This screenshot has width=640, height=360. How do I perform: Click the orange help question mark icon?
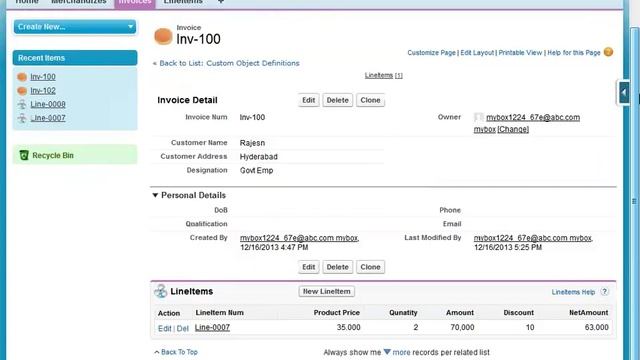[x=608, y=52]
